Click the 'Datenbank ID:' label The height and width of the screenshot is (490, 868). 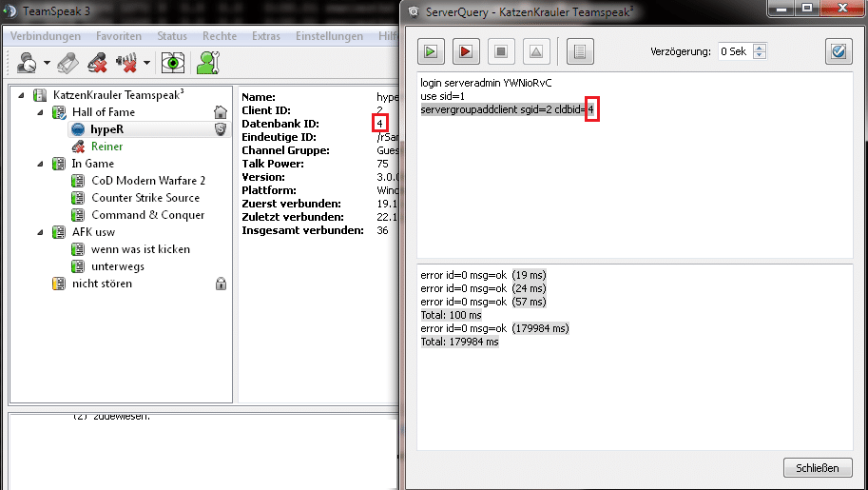(280, 124)
